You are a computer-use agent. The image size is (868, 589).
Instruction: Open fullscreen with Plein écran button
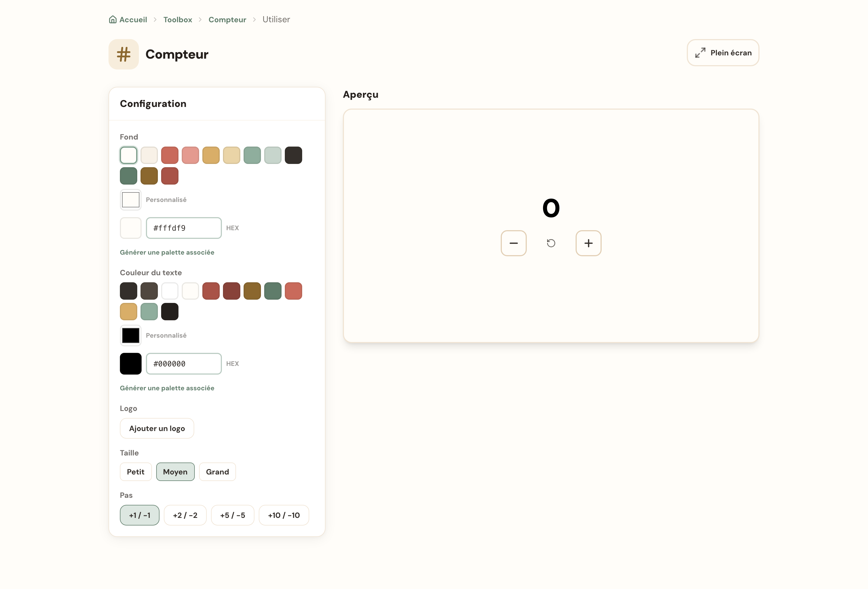pyautogui.click(x=723, y=53)
